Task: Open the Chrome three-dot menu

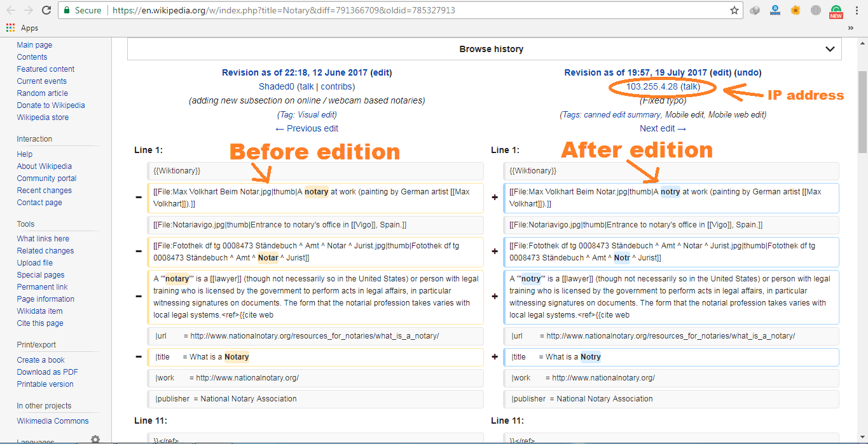Action: tap(857, 10)
